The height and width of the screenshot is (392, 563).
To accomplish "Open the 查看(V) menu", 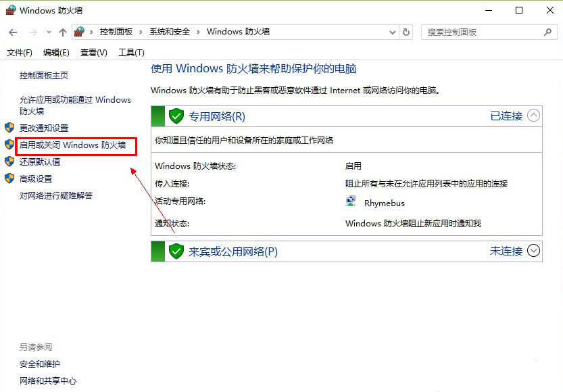I will (x=94, y=53).
